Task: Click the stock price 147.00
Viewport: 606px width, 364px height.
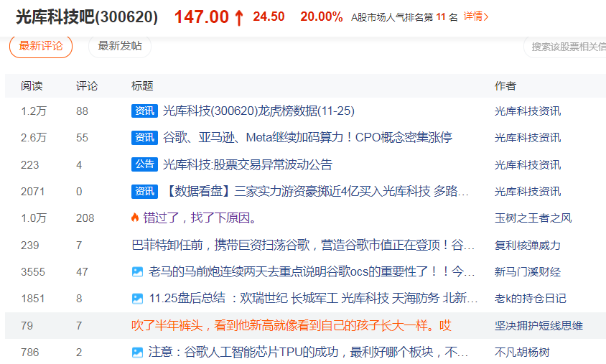Action: click(x=201, y=17)
